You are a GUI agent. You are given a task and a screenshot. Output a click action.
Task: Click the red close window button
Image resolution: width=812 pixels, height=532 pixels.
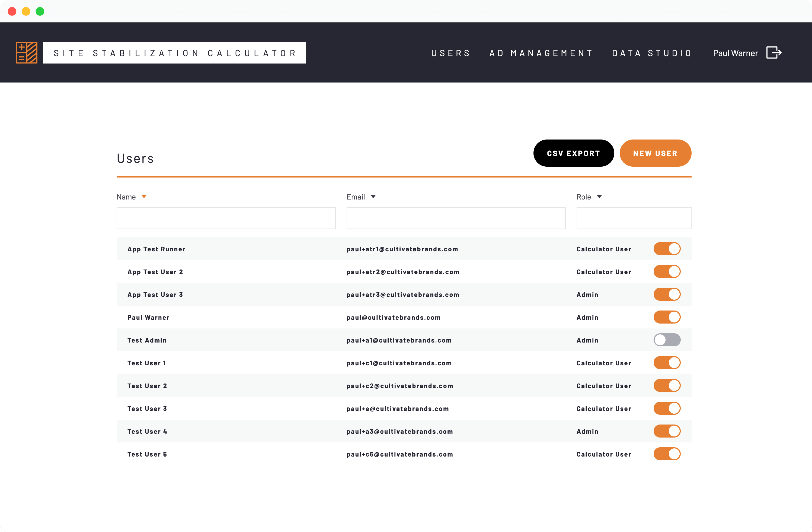(12, 11)
